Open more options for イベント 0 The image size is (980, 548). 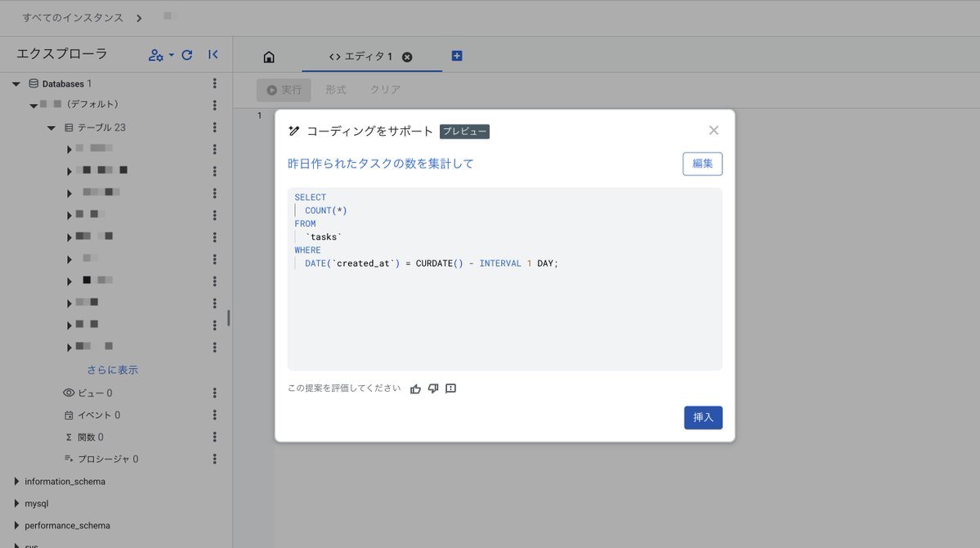coord(214,415)
